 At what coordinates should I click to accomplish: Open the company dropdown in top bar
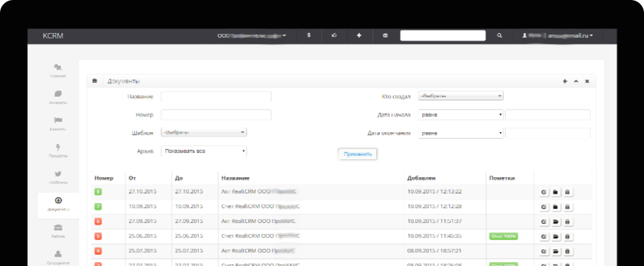click(252, 36)
